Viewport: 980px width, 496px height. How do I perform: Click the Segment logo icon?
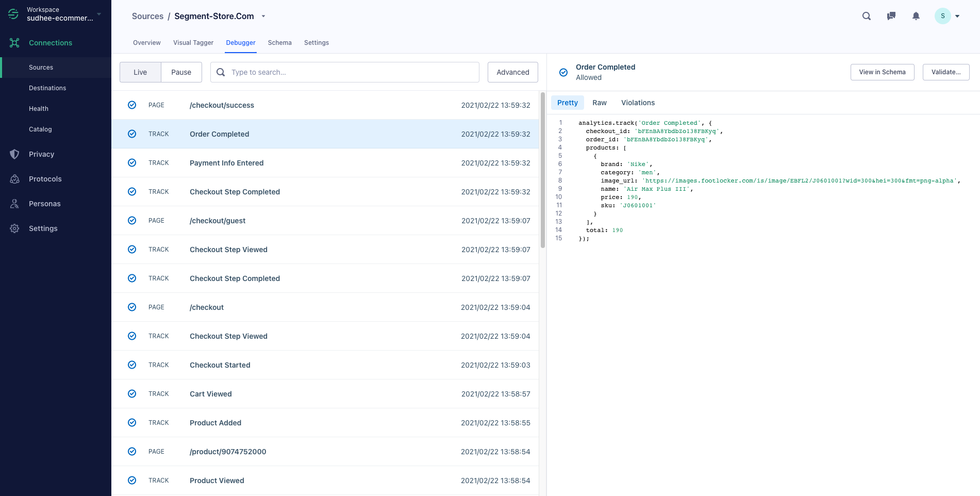click(x=13, y=14)
